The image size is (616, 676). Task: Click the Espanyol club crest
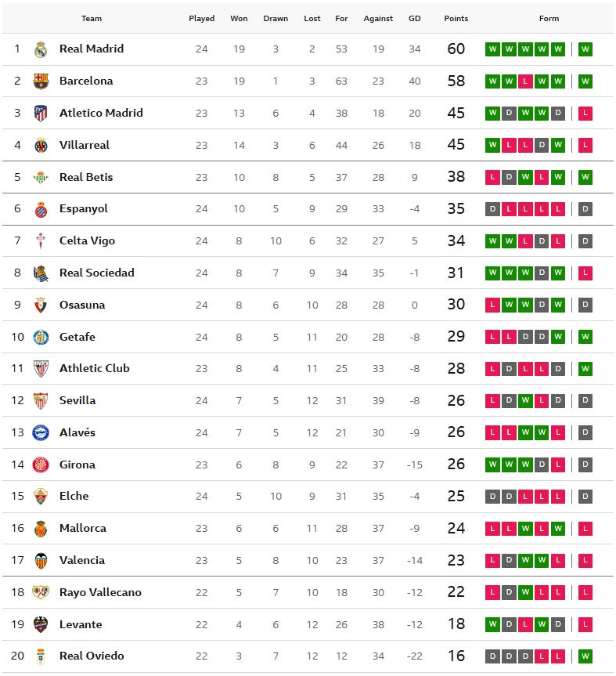[x=41, y=209]
